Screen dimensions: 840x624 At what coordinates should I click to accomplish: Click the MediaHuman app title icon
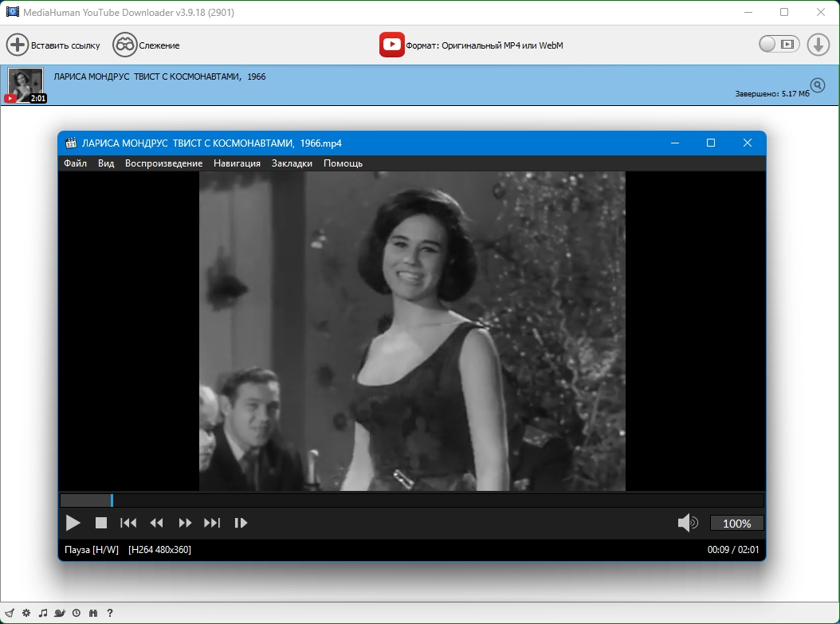pos(12,12)
